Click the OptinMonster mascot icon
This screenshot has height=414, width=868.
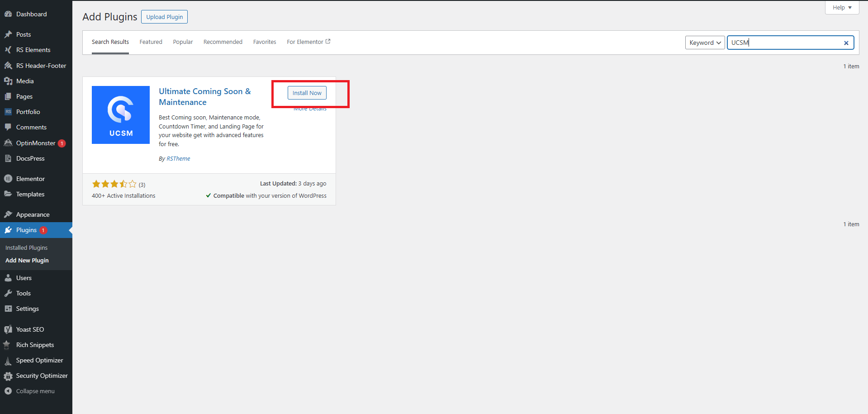tap(8, 143)
